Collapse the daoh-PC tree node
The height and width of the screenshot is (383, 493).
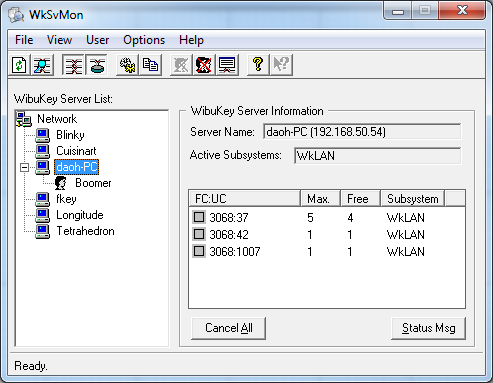[24, 167]
